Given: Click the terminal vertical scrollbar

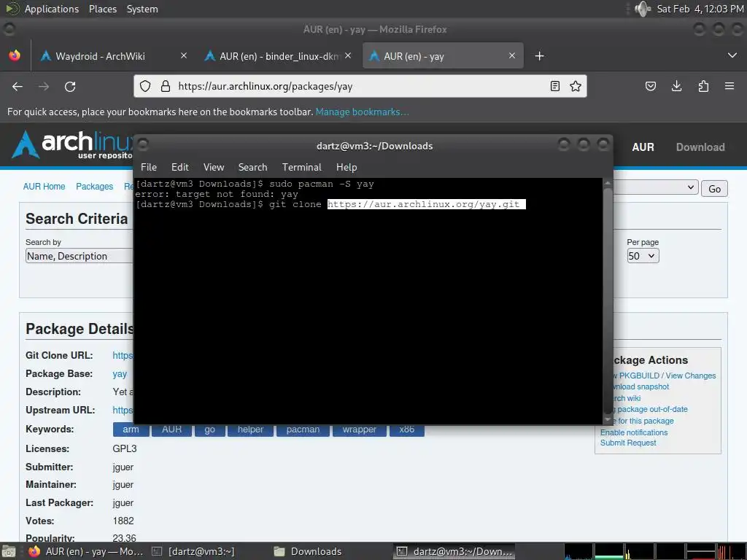Looking at the screenshot, I should 608,301.
